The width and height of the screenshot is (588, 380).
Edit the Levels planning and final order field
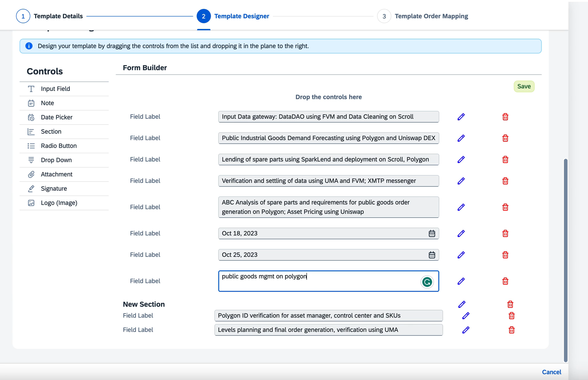pyautogui.click(x=466, y=330)
